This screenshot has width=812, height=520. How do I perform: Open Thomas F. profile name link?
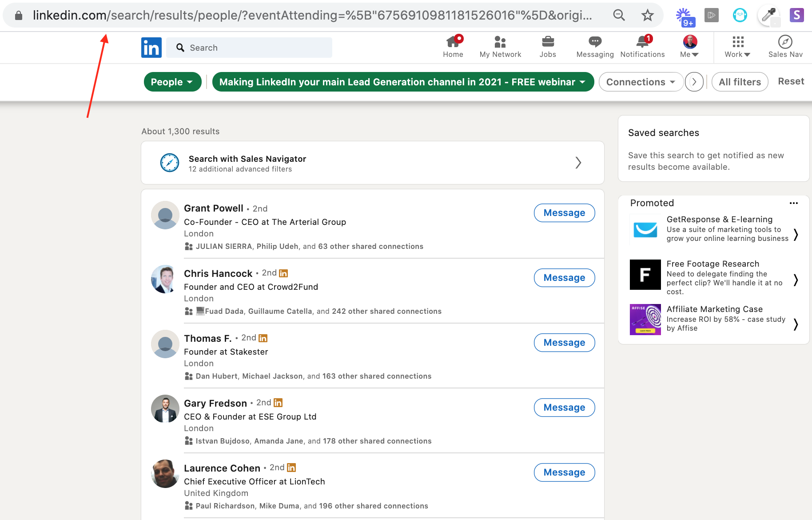[208, 338]
